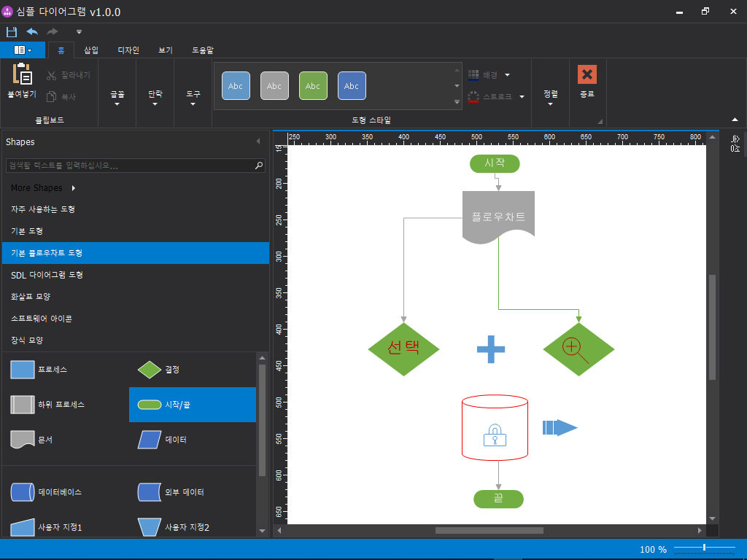The width and height of the screenshot is (747, 560).
Task: Select the blue striped arrow shape
Action: pyautogui.click(x=560, y=427)
